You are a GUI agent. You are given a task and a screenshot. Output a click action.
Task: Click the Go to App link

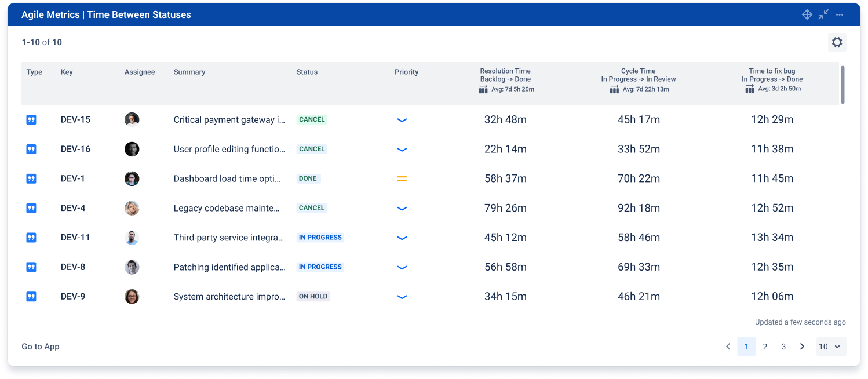(x=40, y=346)
